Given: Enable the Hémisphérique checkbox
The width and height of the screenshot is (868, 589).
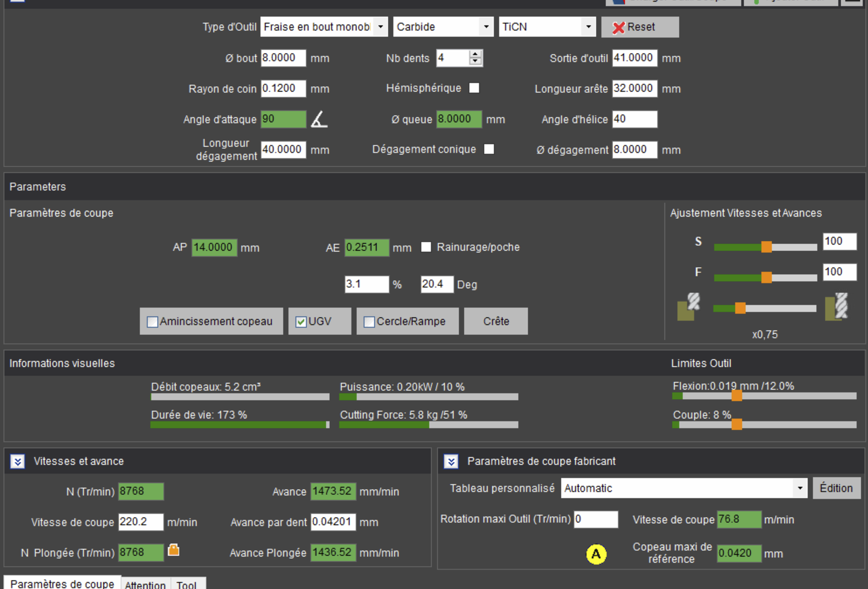Looking at the screenshot, I should point(474,88).
